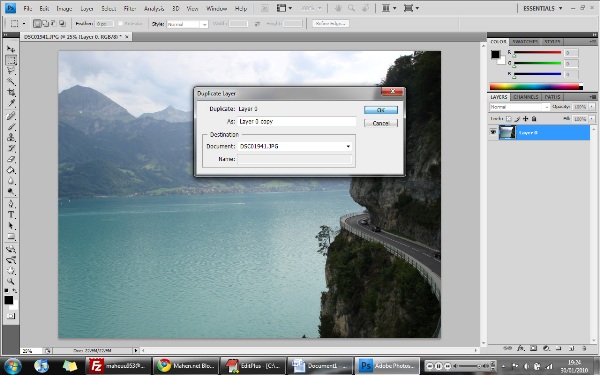Screen dimensions: 600x375
Task: Select the Paint Bucket tool
Action: 11,170
